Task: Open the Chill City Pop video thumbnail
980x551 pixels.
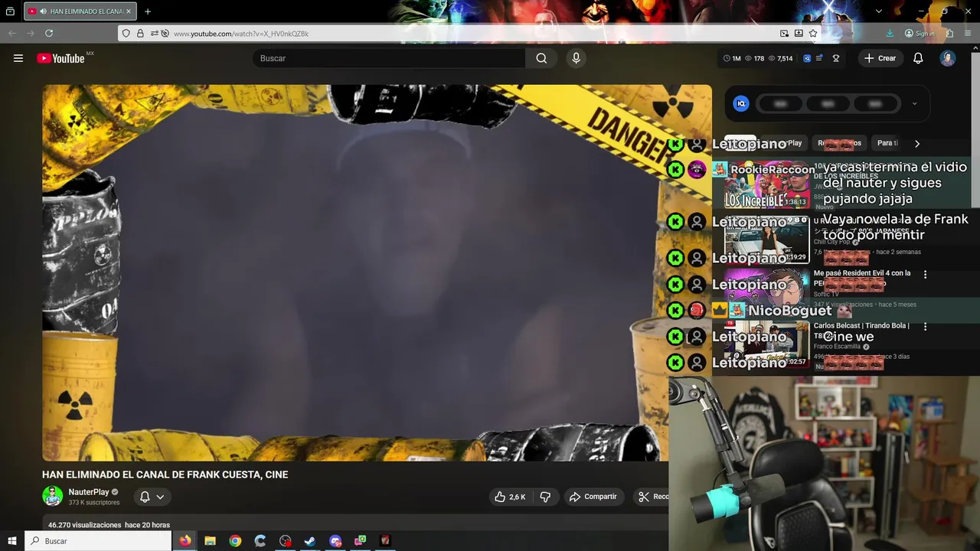Action: 766,240
